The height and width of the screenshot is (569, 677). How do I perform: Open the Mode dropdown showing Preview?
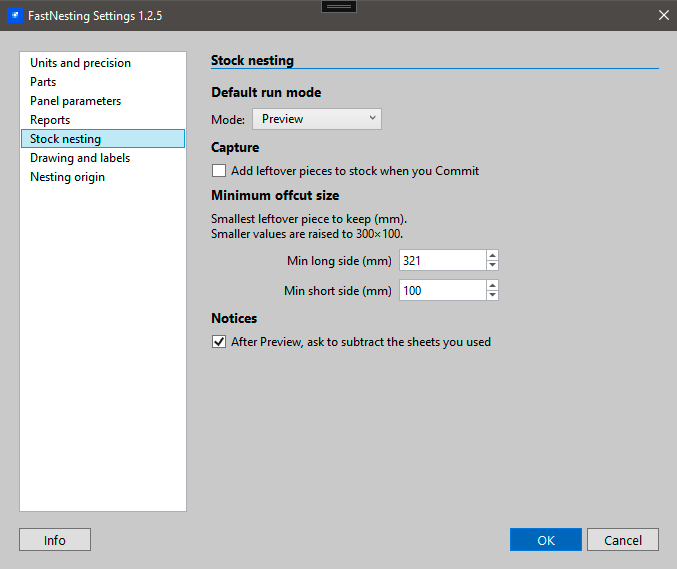point(316,119)
